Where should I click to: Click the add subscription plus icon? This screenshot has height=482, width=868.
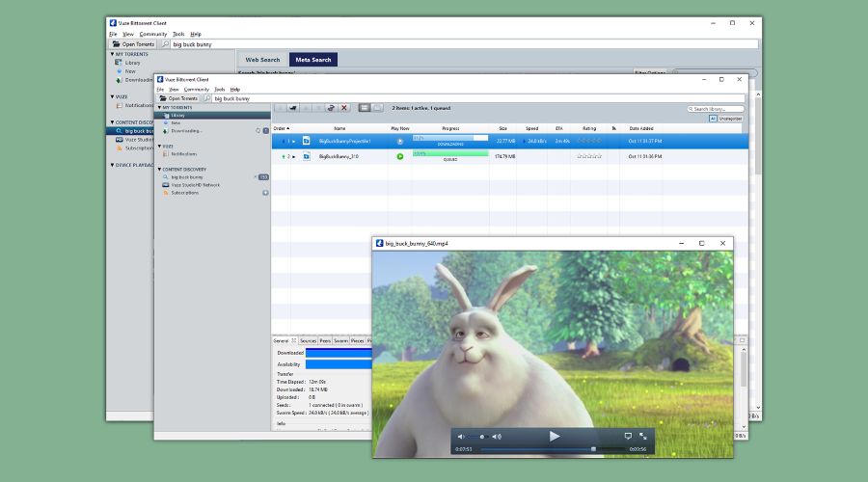(266, 193)
